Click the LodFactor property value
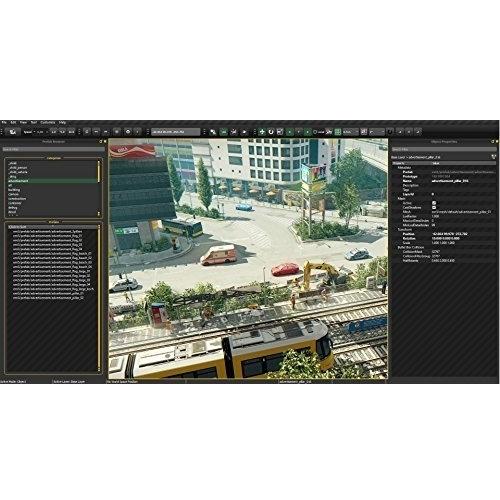The image size is (500, 500). point(435,216)
